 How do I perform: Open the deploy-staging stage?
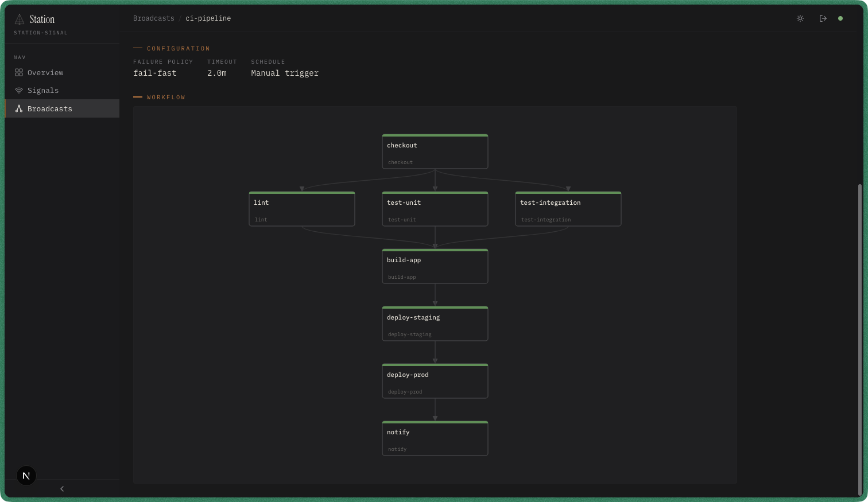[435, 324]
